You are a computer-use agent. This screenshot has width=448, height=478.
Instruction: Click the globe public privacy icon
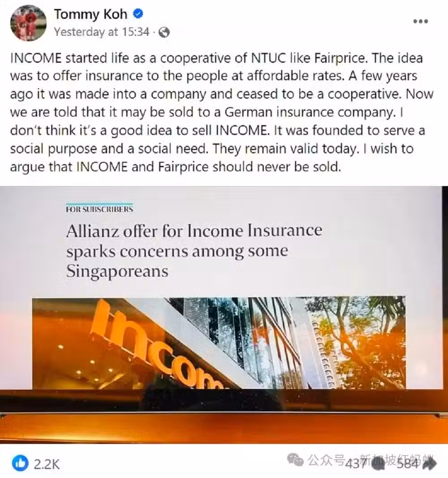(x=164, y=32)
